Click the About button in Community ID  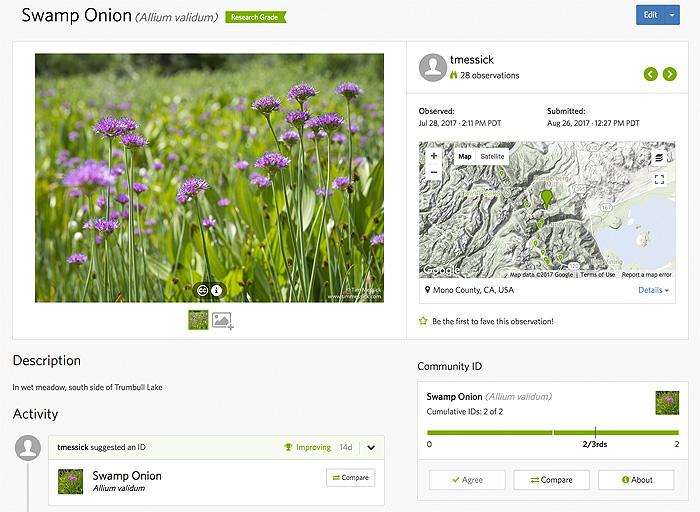(x=636, y=480)
